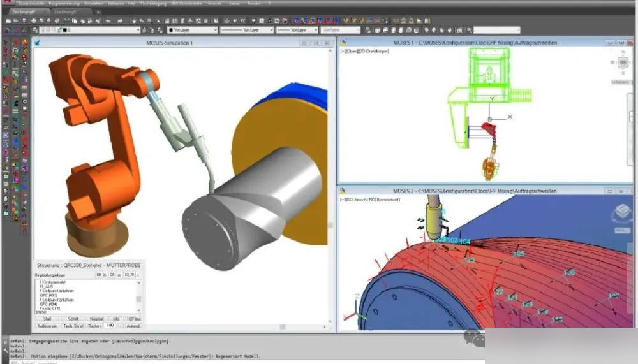638x364 pixels.
Task: Click weld point label 106 in MOSES 2
Action: [x=569, y=272]
